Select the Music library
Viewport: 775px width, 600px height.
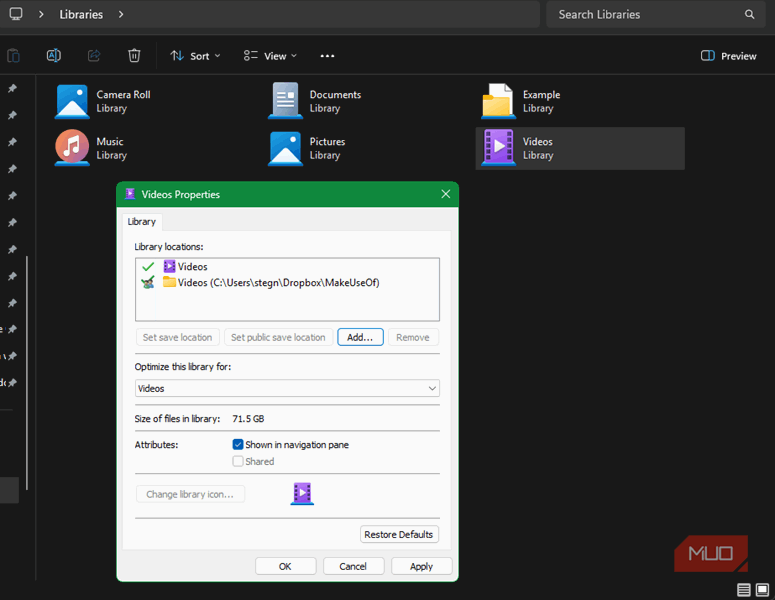tap(91, 148)
